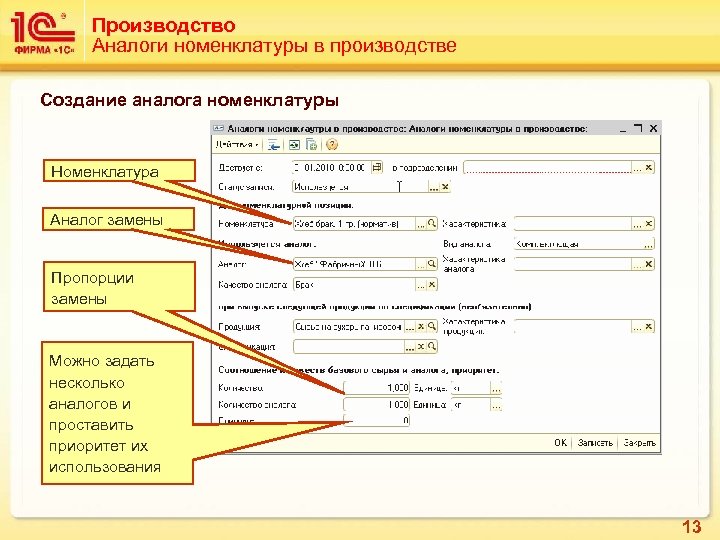Minimize the Аналоги номенклатуры dialog
Screen dimensions: 720x540
(x=623, y=129)
